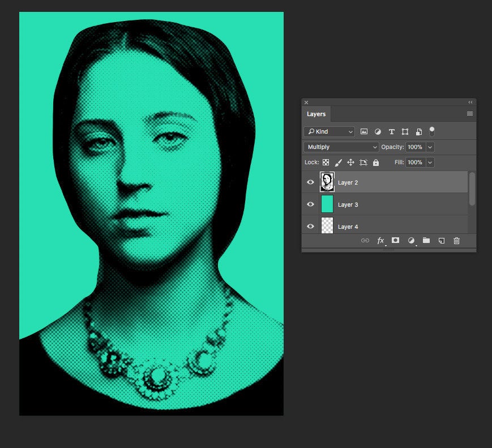This screenshot has height=448, width=492.
Task: Click the portrait canvas image
Action: (151, 214)
